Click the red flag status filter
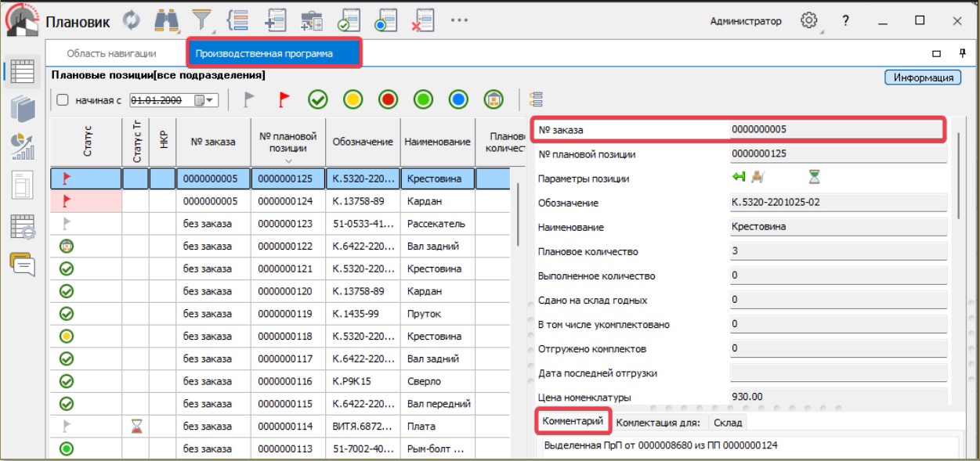This screenshot has width=980, height=461. pos(284,99)
